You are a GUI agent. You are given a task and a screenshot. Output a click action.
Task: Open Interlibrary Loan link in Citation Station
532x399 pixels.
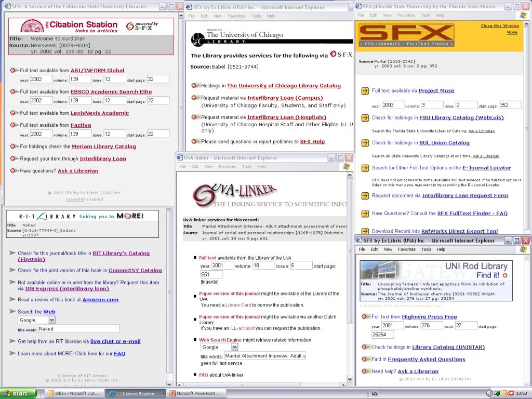click(x=103, y=159)
